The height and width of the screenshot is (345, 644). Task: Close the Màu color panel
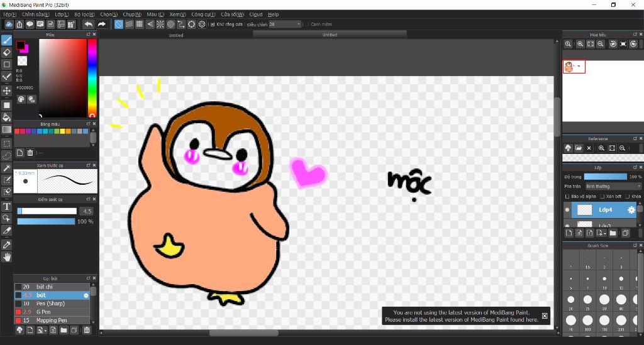(x=94, y=35)
